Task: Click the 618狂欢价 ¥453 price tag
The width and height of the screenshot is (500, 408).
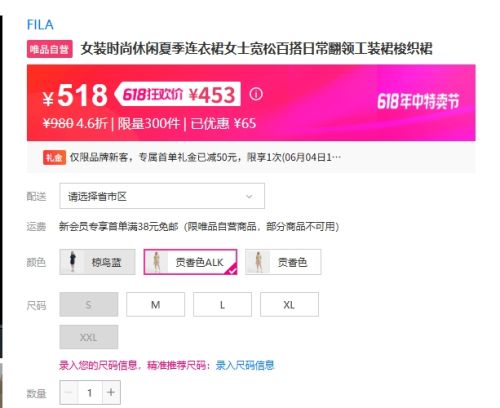Action: [x=178, y=94]
